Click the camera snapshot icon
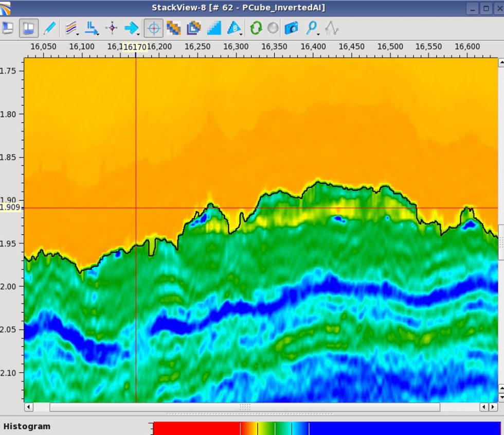504x435 pixels. click(x=291, y=28)
